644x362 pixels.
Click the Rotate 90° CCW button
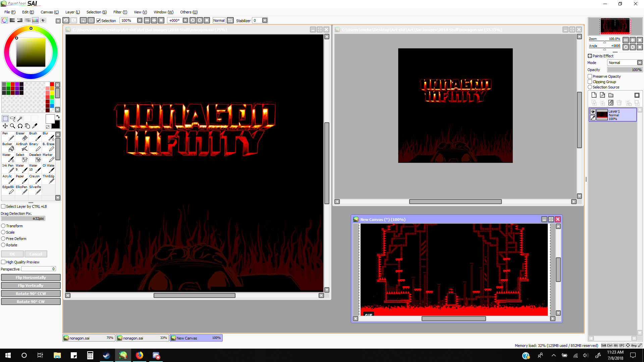[x=31, y=294]
